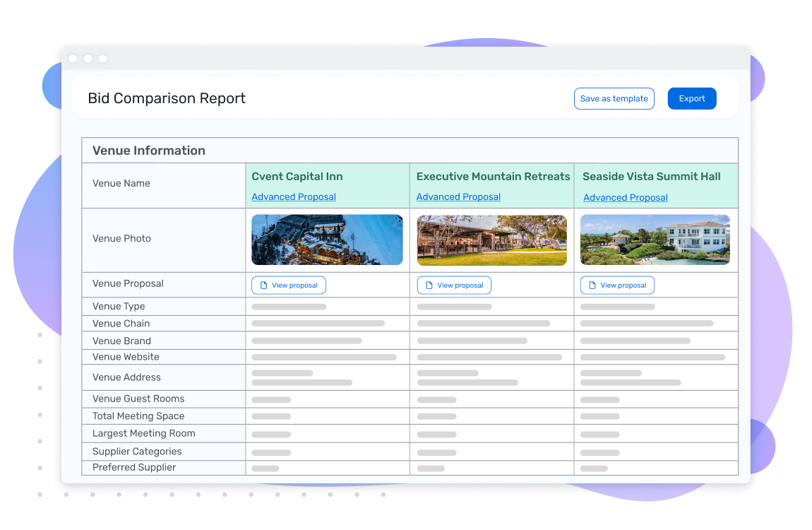Select the Preferred Supplier row label

point(133,467)
